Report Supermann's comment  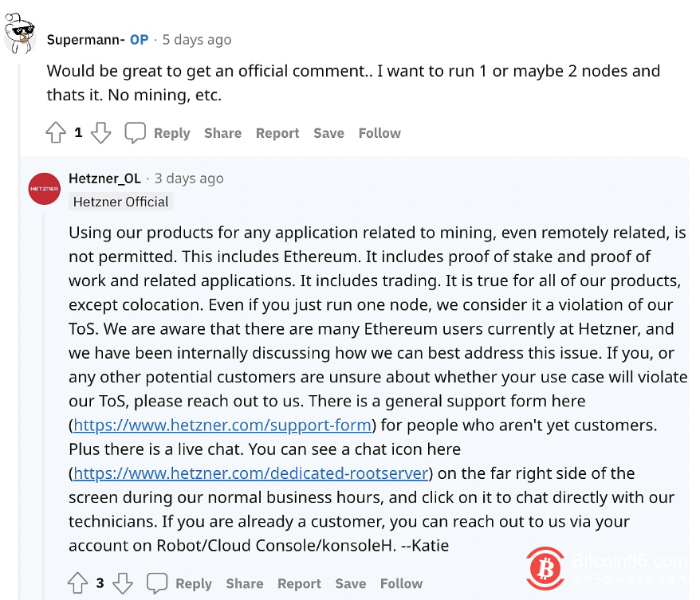(277, 133)
